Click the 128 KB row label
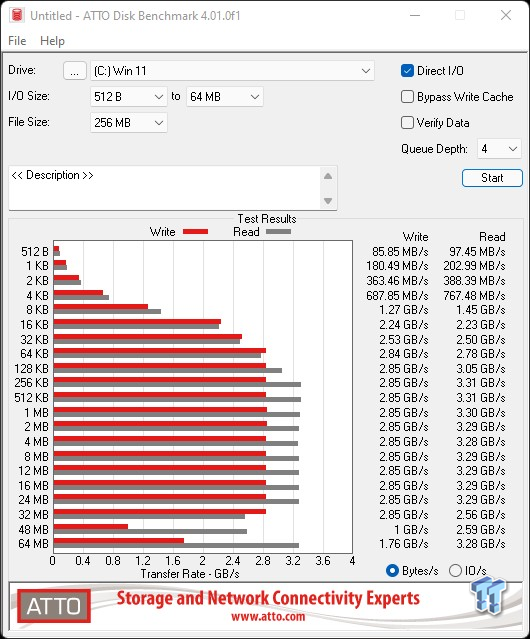Screen dimensions: 530x639 (31, 369)
